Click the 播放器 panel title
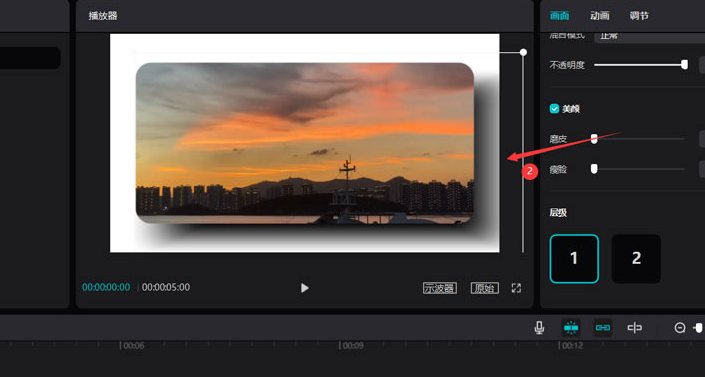The image size is (705, 377). tap(103, 16)
